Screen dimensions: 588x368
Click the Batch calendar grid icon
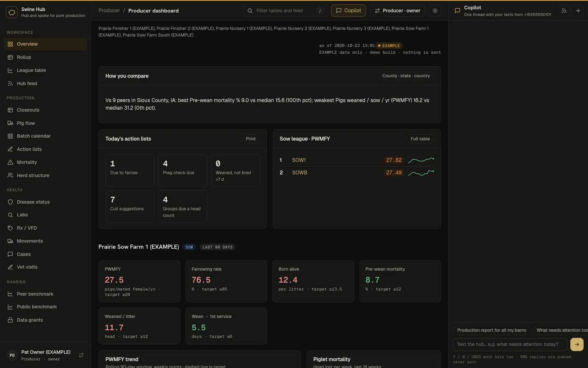pyautogui.click(x=10, y=136)
